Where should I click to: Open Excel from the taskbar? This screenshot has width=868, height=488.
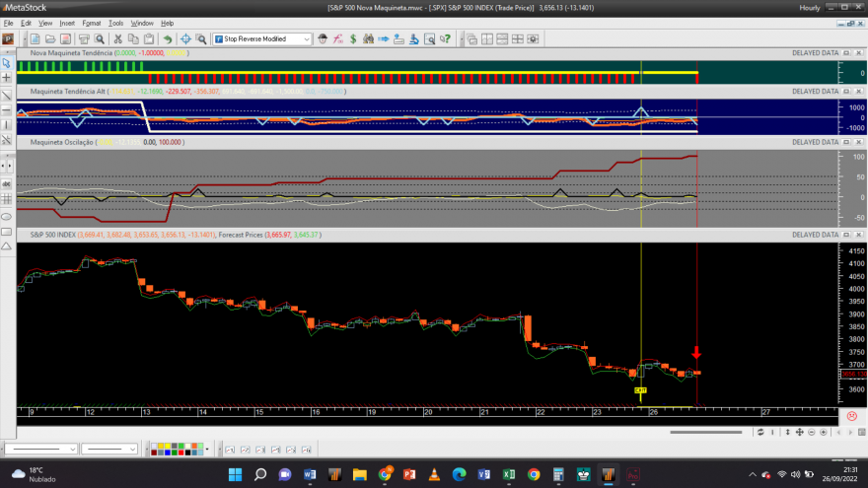pos(509,475)
